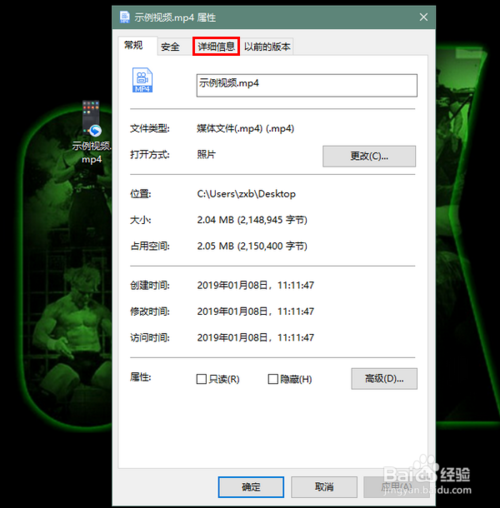The height and width of the screenshot is (508, 500).
Task: Click the title bar file icon
Action: point(125,17)
